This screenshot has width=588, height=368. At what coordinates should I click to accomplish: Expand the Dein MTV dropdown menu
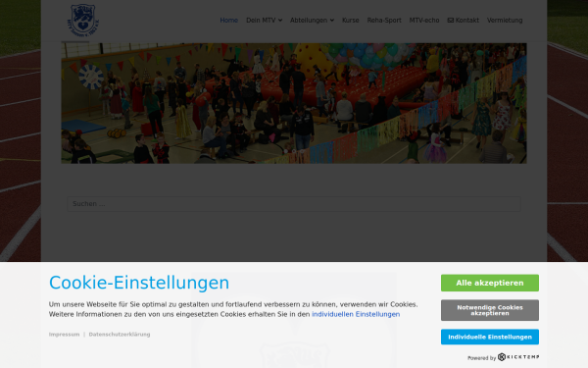(264, 21)
